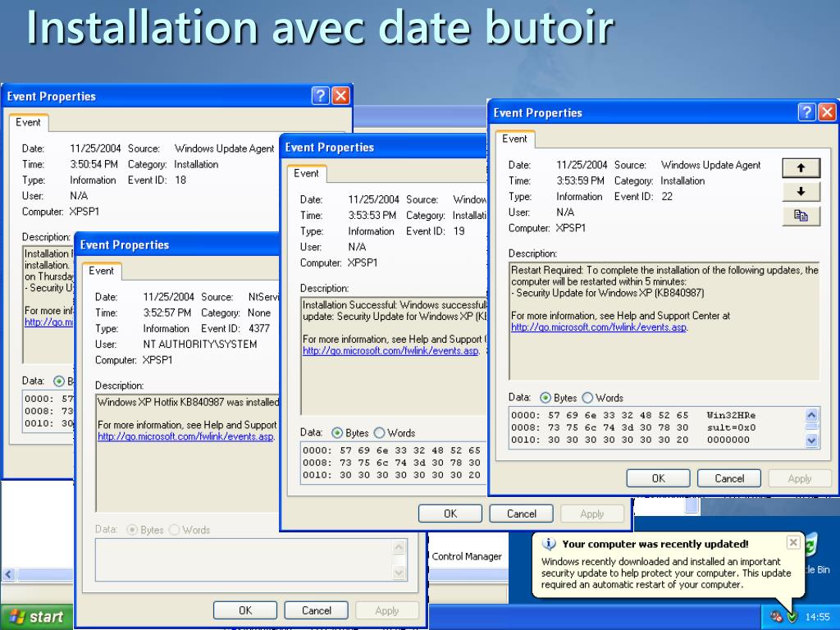Click the time '3:53:59 PM' value
Viewport: 840px width, 630px height.
tap(580, 180)
